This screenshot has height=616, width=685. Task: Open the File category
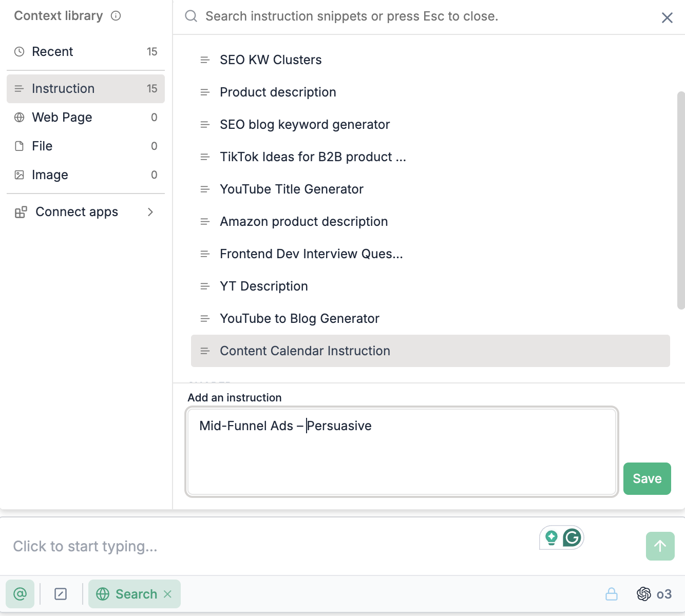(x=86, y=146)
